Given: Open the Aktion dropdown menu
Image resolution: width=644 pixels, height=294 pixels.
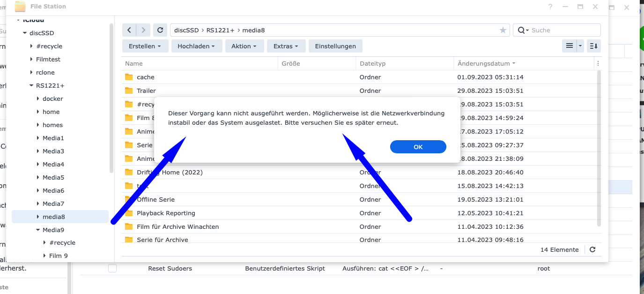Looking at the screenshot, I should click(244, 46).
